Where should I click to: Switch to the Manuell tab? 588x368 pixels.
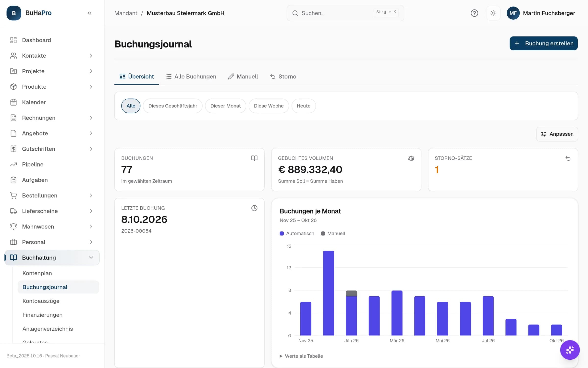(243, 77)
